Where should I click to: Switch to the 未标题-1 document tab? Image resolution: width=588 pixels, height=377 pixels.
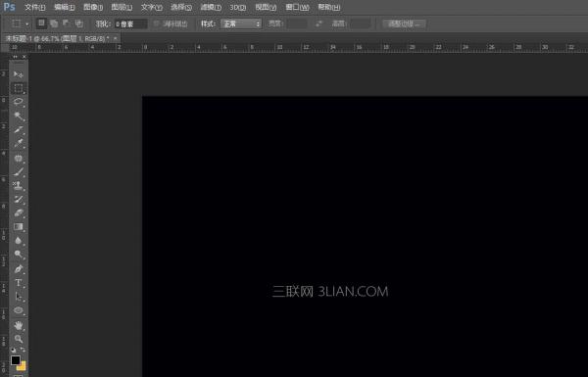tap(58, 38)
